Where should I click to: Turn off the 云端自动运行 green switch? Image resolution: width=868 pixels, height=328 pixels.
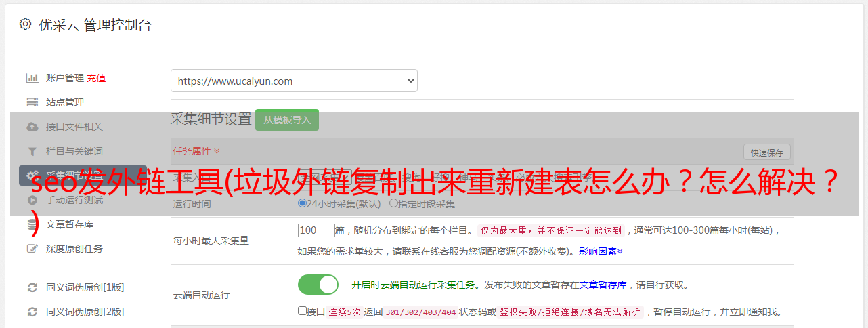(318, 285)
